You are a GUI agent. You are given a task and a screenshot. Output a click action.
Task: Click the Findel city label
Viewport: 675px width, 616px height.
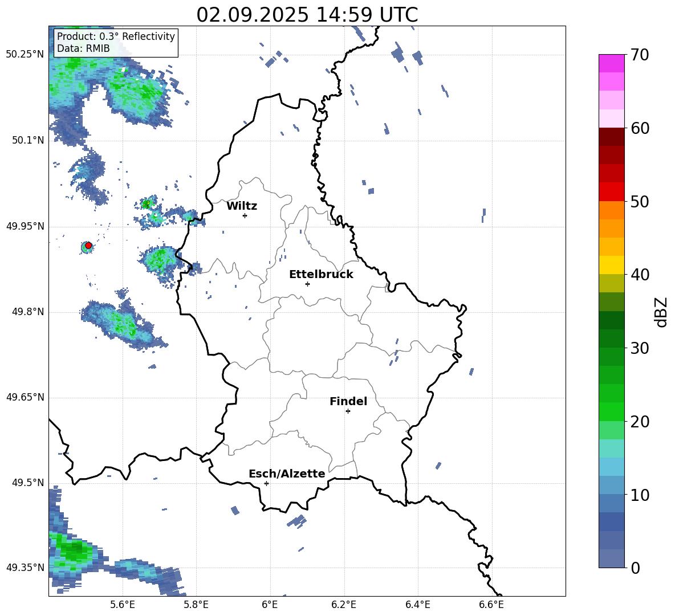coord(348,401)
